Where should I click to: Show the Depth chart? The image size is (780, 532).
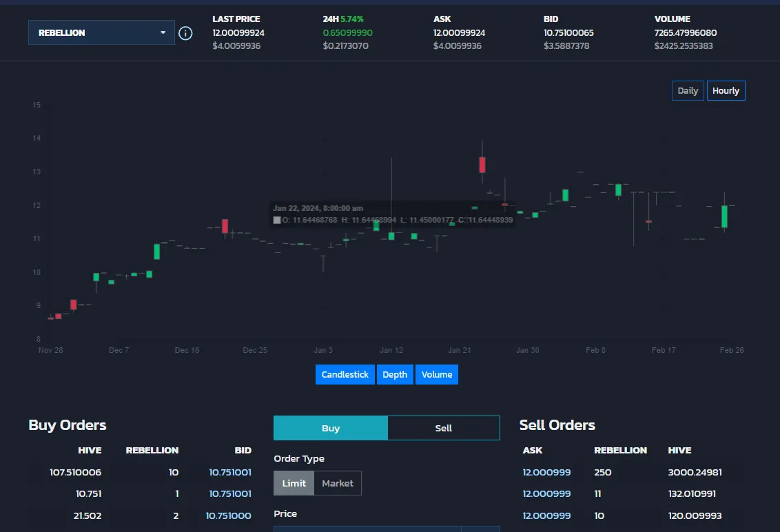coord(394,374)
